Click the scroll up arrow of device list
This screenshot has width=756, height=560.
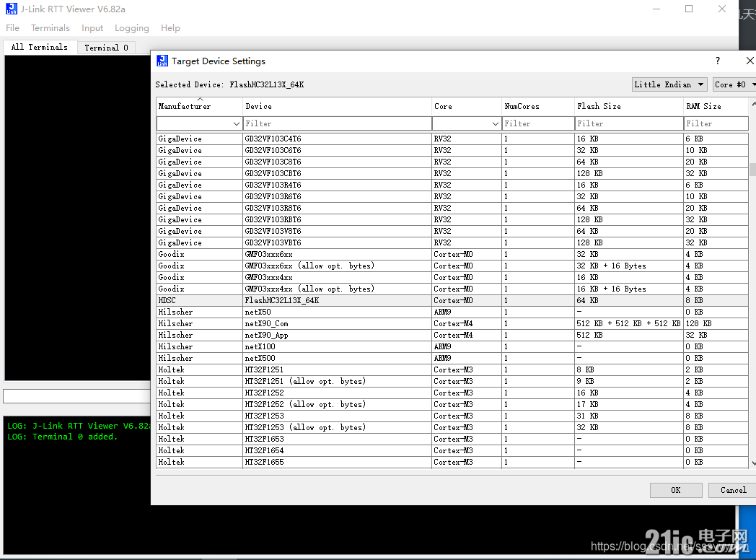coord(752,104)
